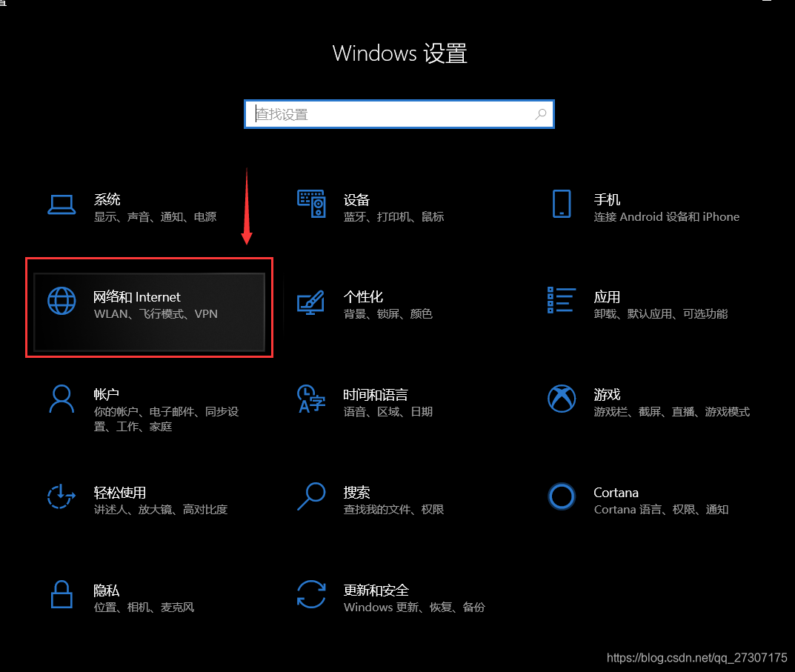
Task: Click description 显示、声音、通知、电源
Action: pos(155,216)
